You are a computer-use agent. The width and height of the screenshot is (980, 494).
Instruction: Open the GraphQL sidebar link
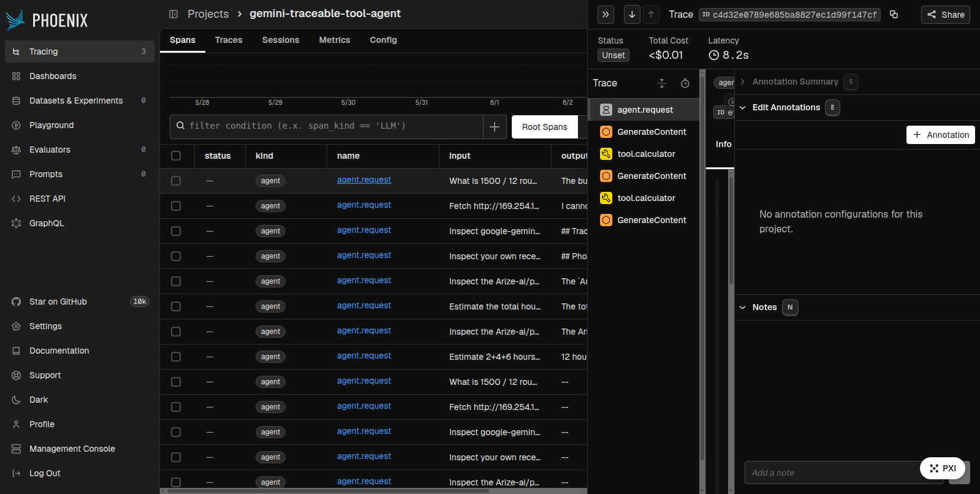80,223
